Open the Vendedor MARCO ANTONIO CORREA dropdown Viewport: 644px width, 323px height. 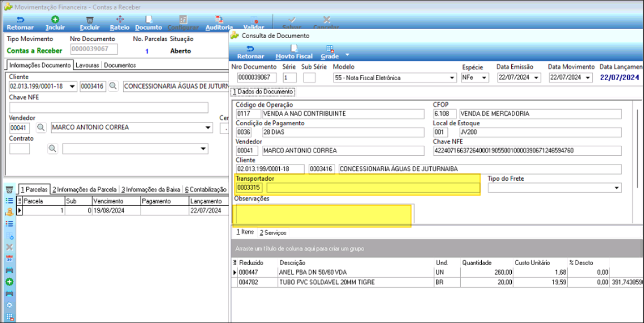coord(208,128)
